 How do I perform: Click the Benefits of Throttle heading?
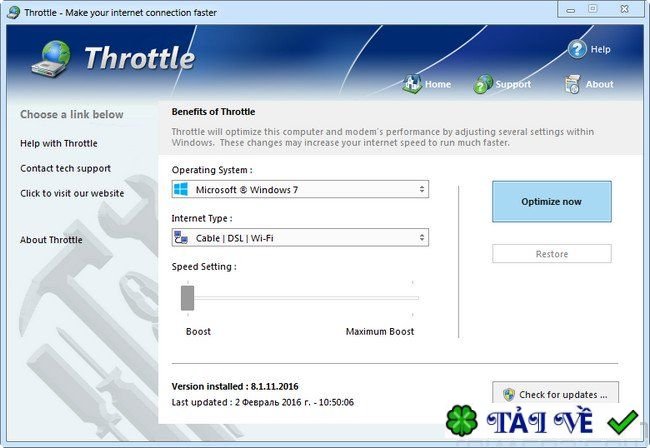tap(213, 111)
